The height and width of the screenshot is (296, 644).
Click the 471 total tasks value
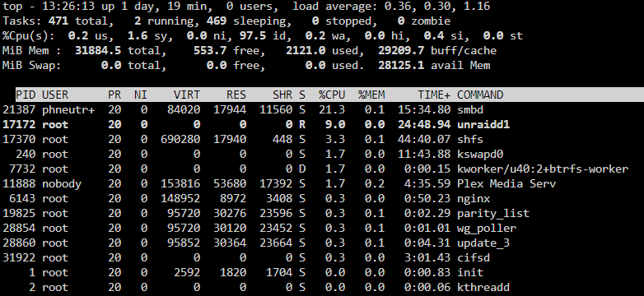click(x=58, y=21)
